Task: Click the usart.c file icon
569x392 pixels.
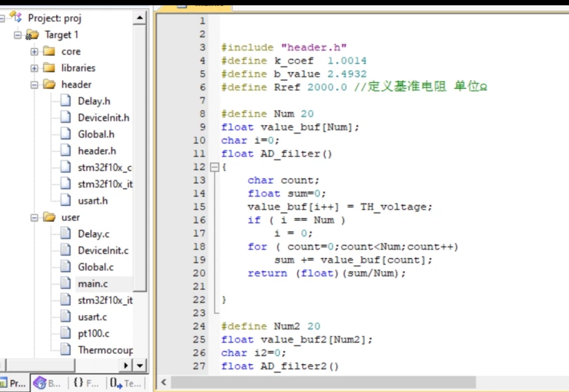Action: pos(66,317)
